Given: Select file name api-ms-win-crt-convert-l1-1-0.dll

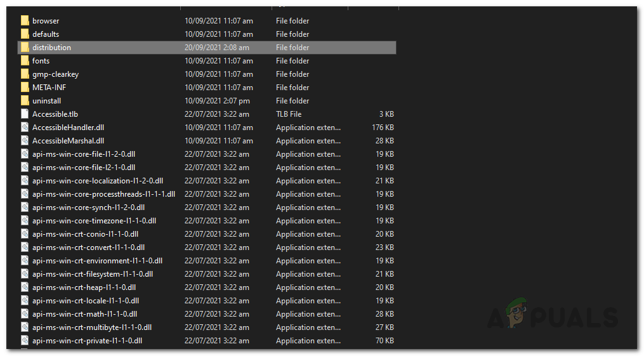Looking at the screenshot, I should click(88, 247).
